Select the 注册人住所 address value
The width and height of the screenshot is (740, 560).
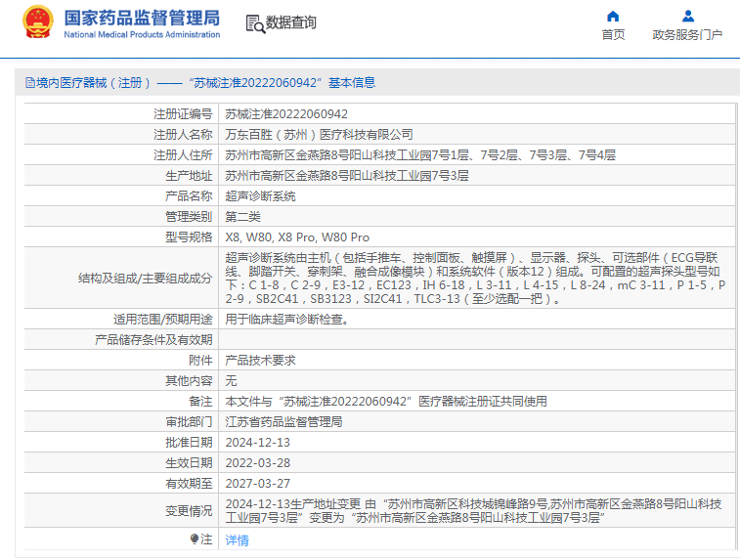pyautogui.click(x=420, y=155)
